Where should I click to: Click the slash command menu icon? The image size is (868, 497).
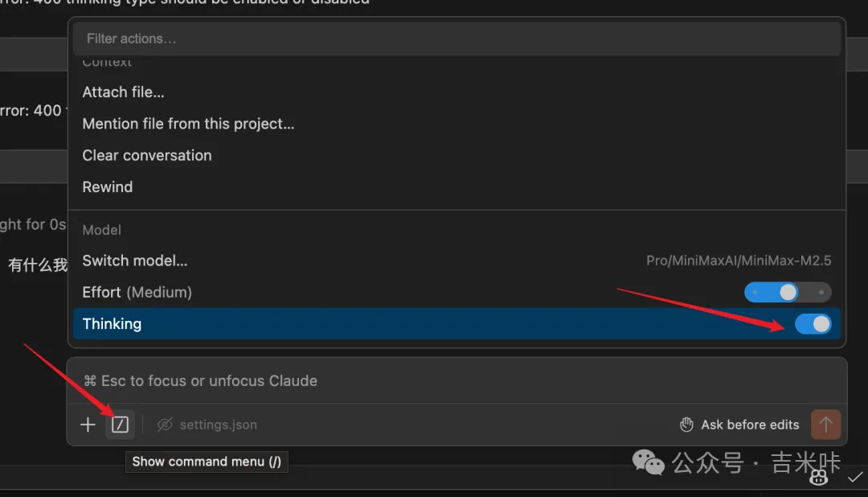point(120,425)
